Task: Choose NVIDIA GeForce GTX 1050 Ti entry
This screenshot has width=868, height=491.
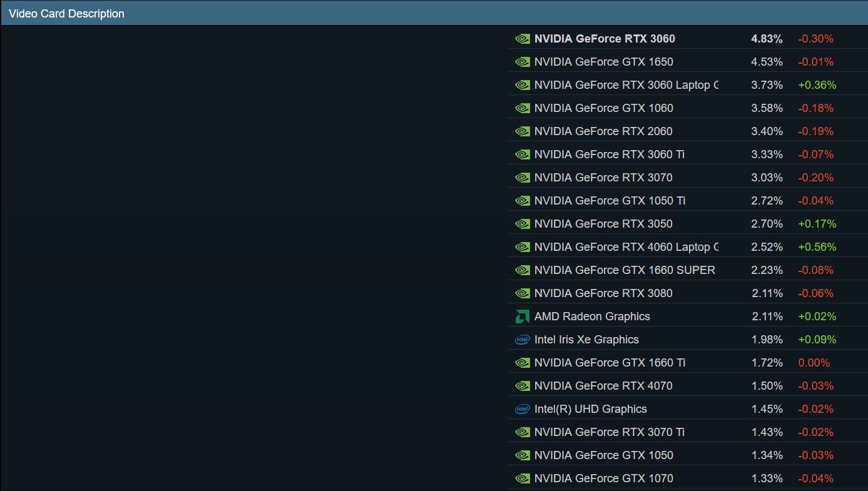Action: pos(610,201)
